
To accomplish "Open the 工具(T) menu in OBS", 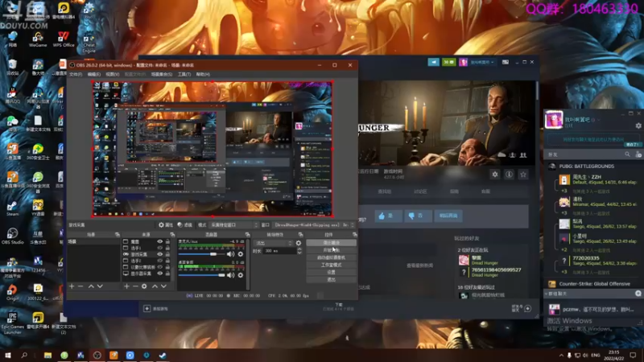I will [184, 74].
